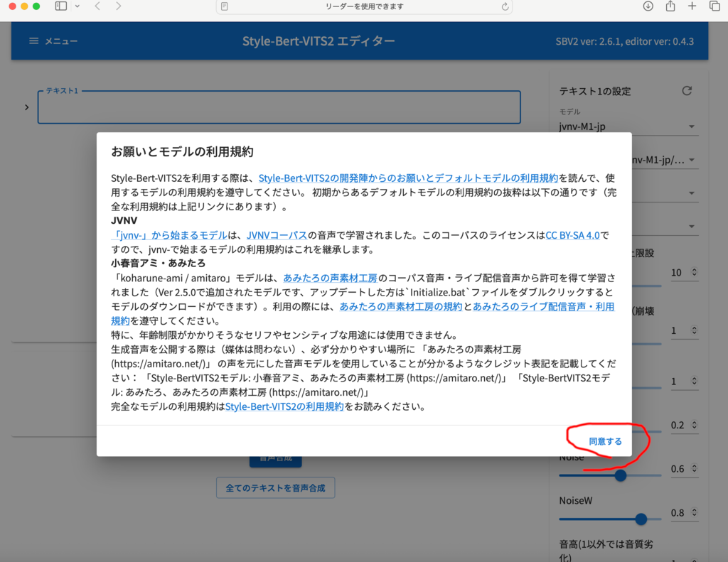Image resolution: width=728 pixels, height=562 pixels.
Task: Open Reader view icon in address bar
Action: click(x=225, y=6)
